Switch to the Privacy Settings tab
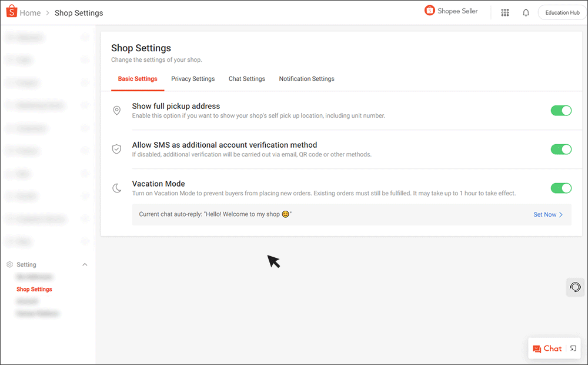588x365 pixels. pyautogui.click(x=193, y=78)
